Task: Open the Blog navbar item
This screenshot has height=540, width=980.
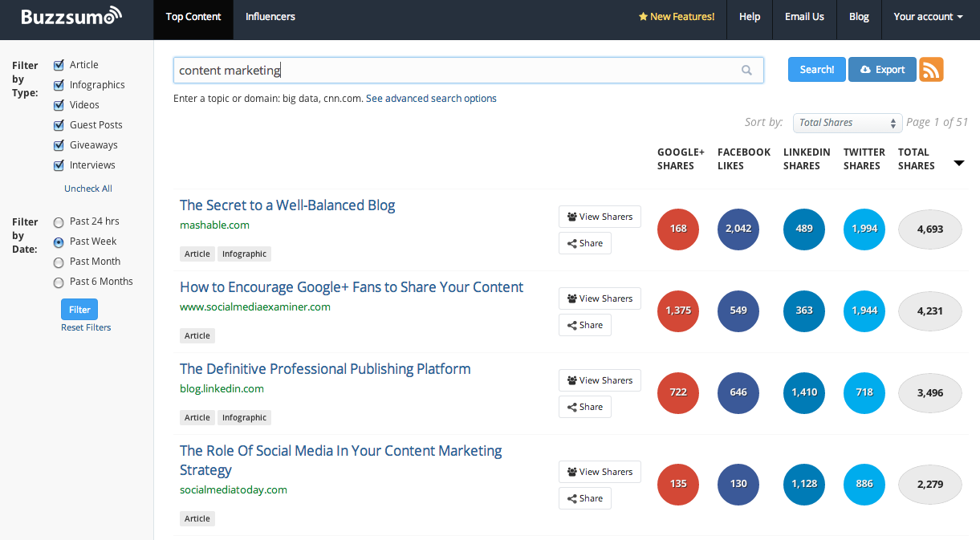Action: [x=859, y=16]
